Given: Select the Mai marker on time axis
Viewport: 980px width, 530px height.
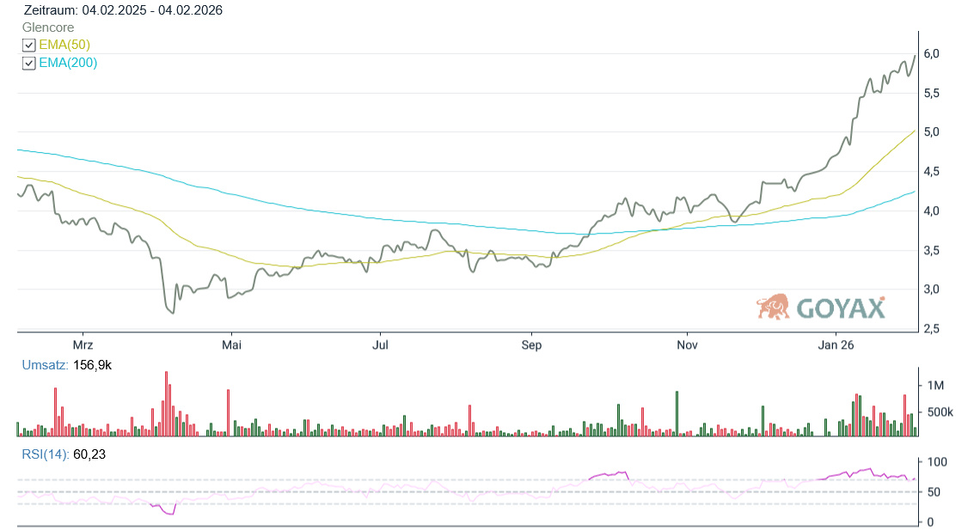Looking at the screenshot, I should [230, 344].
